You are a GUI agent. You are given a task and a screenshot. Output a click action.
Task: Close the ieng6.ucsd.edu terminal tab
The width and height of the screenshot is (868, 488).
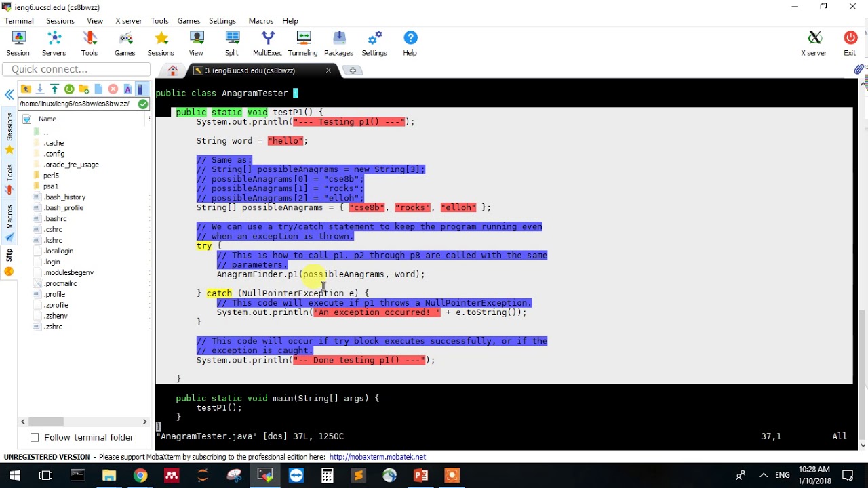coord(329,70)
